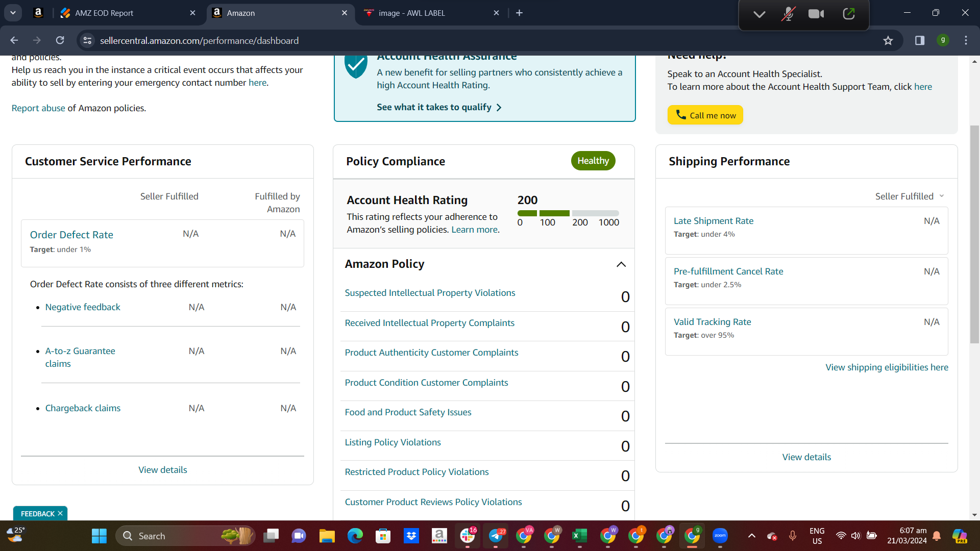Click the emergency contact 'here' link
This screenshot has width=980, height=551.
point(257,83)
